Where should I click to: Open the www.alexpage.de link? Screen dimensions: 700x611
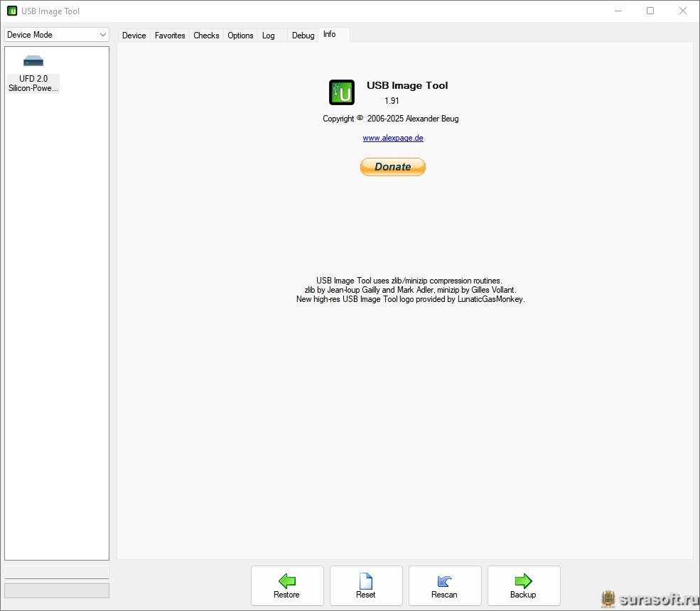pos(393,138)
